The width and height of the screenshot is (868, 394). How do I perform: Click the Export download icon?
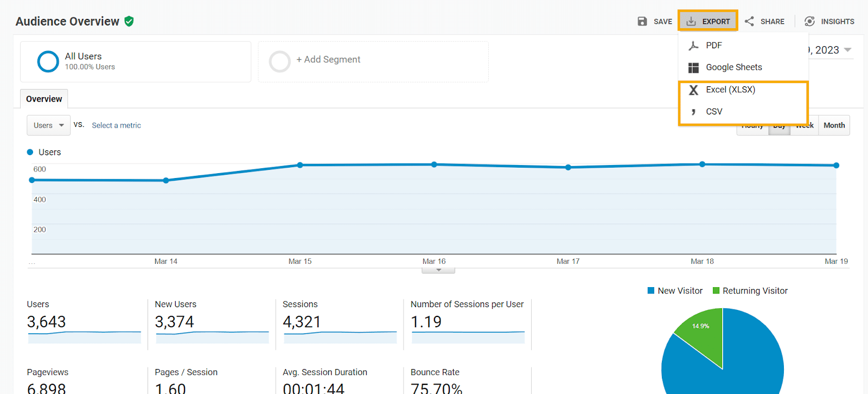pyautogui.click(x=691, y=21)
